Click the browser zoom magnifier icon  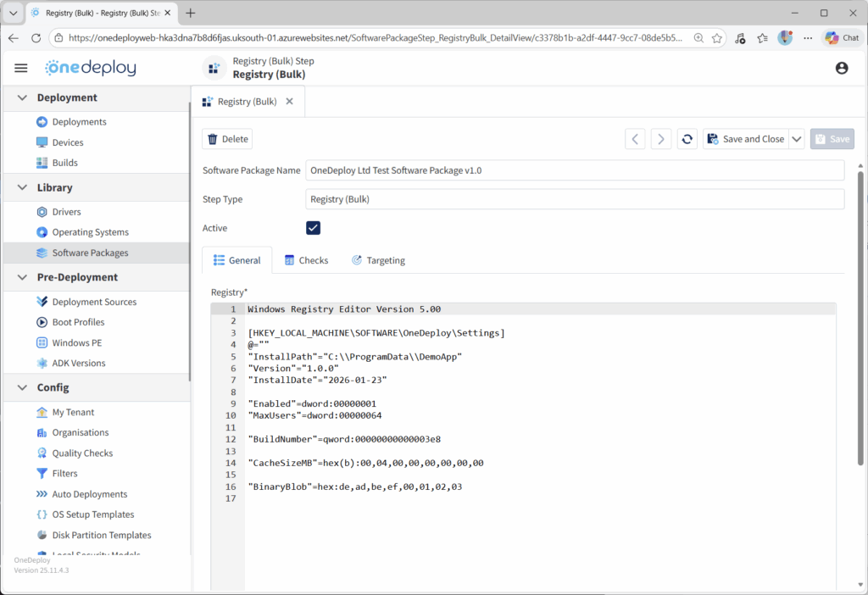coord(698,38)
